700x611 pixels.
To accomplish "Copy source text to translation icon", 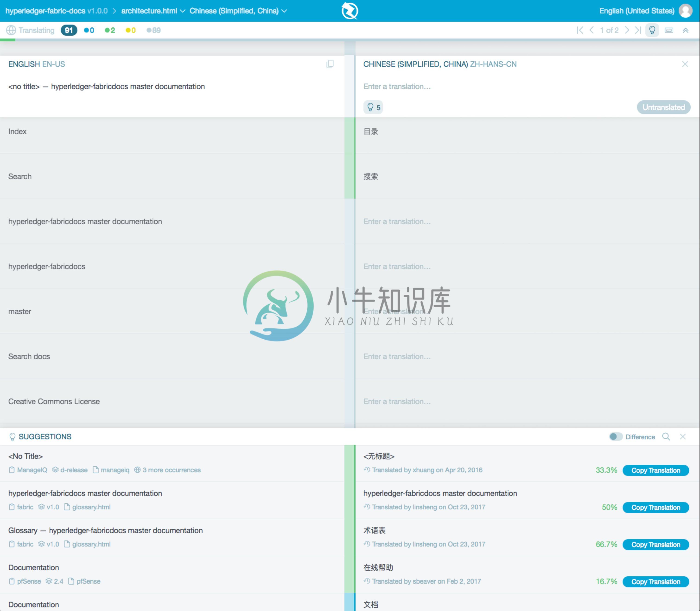I will tap(330, 64).
